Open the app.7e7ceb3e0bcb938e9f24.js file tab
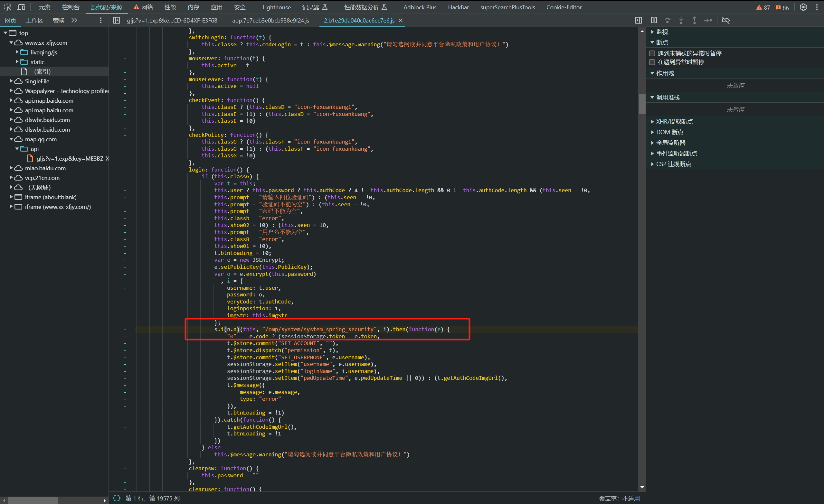824x504 pixels. [270, 20]
